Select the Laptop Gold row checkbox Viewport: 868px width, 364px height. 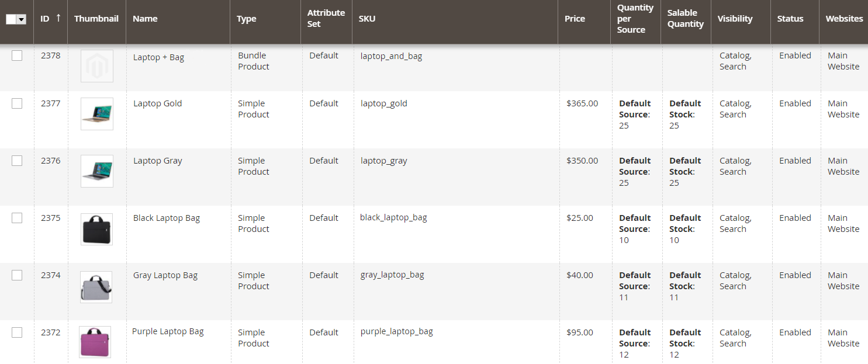point(17,103)
